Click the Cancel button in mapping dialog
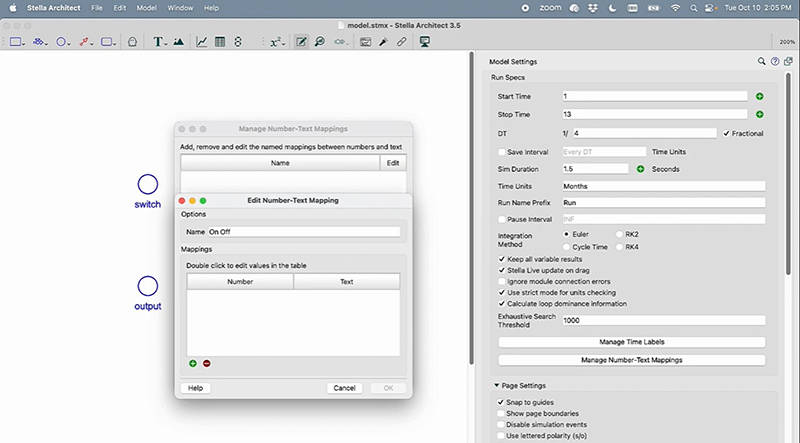 point(344,387)
